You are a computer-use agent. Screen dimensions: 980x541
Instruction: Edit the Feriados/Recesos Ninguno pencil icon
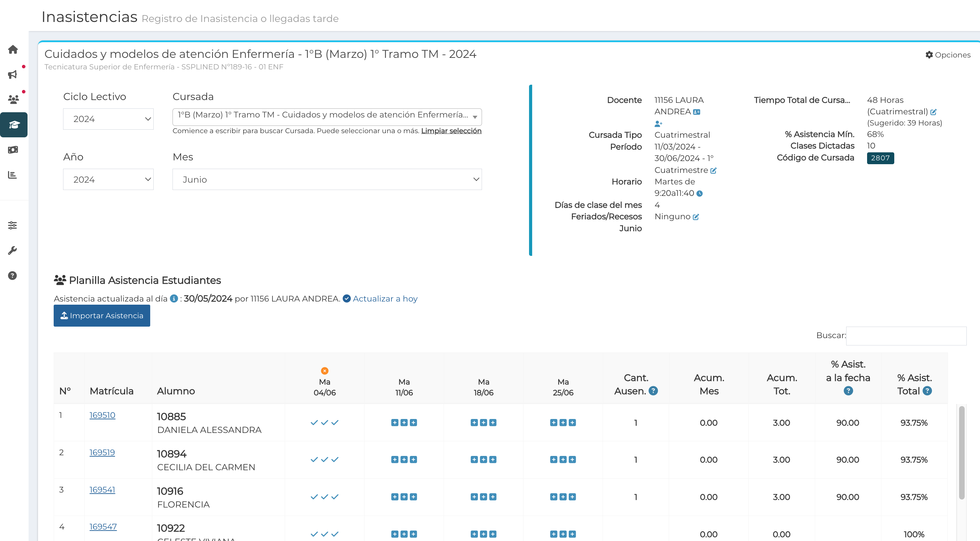click(696, 217)
